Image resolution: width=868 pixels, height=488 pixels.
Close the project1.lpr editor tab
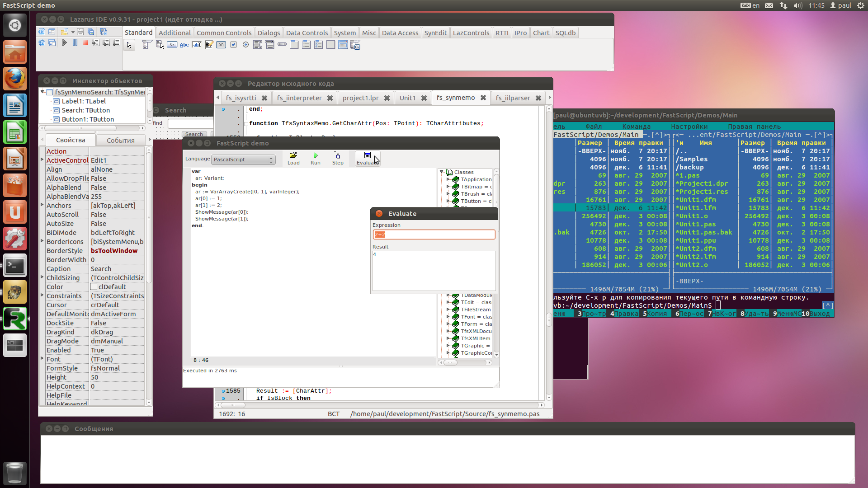(x=387, y=98)
